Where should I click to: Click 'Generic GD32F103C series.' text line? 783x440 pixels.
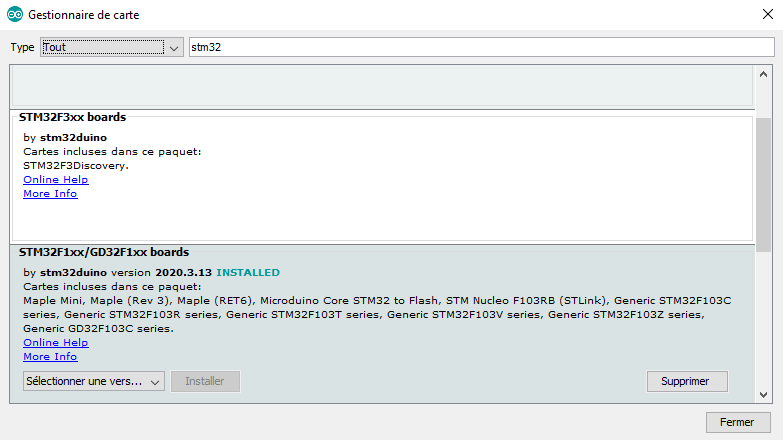[x=98, y=329]
